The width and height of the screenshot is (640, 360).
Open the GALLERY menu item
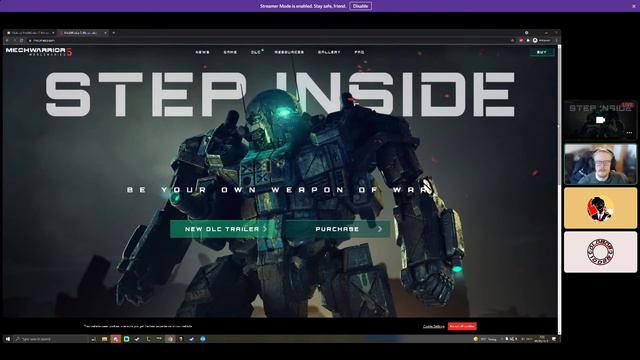pos(329,52)
